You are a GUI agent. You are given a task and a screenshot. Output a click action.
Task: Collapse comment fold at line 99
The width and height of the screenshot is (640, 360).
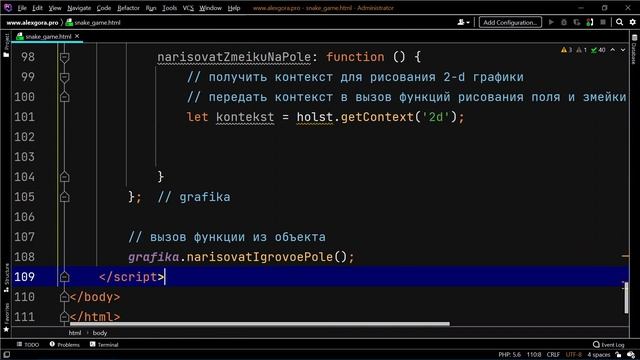64,78
